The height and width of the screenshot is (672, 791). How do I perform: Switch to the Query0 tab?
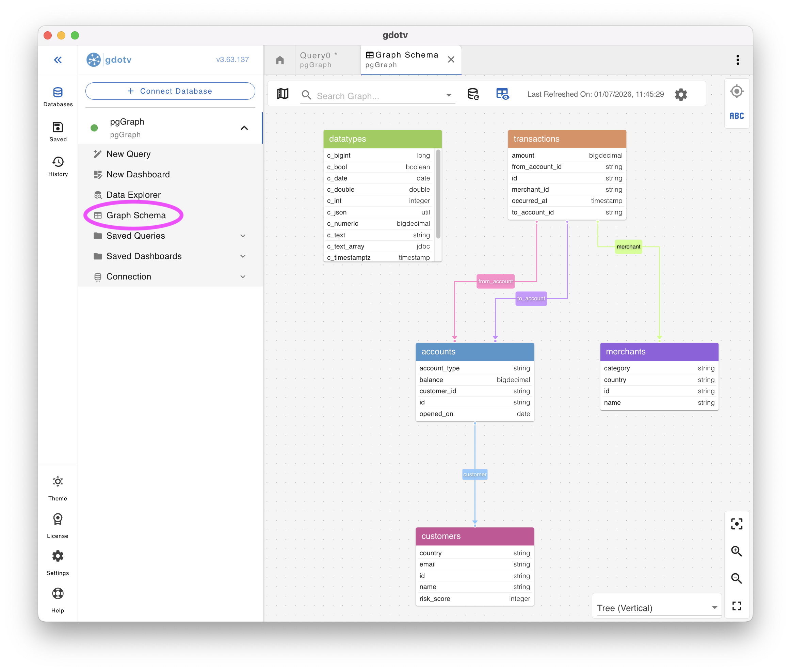(x=327, y=60)
